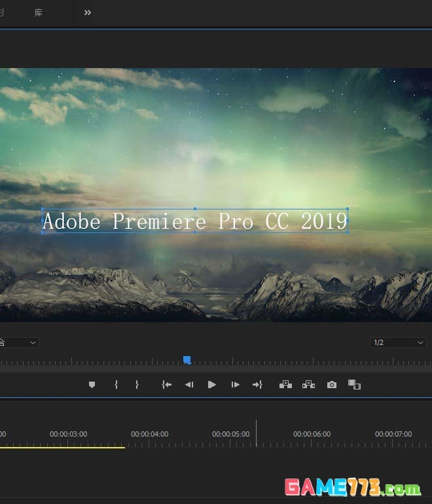Step forward one frame
Viewport: 432px width, 504px height.
pos(235,384)
